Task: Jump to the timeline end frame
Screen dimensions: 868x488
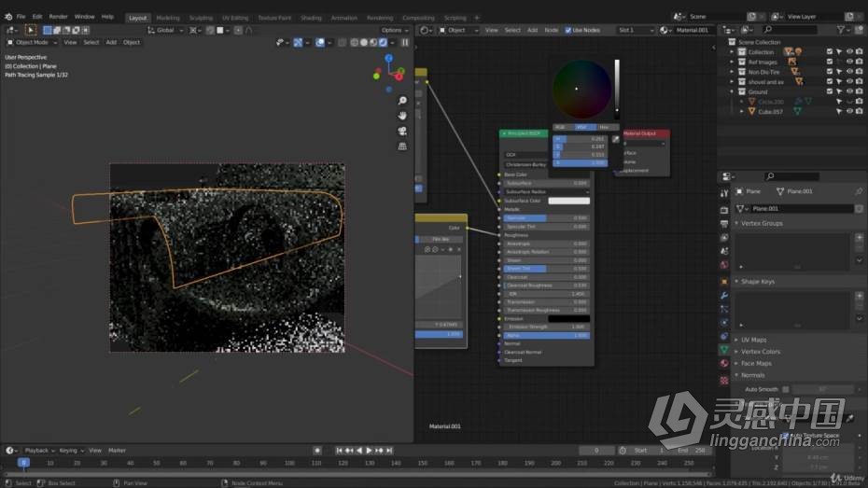Action: [x=389, y=451]
